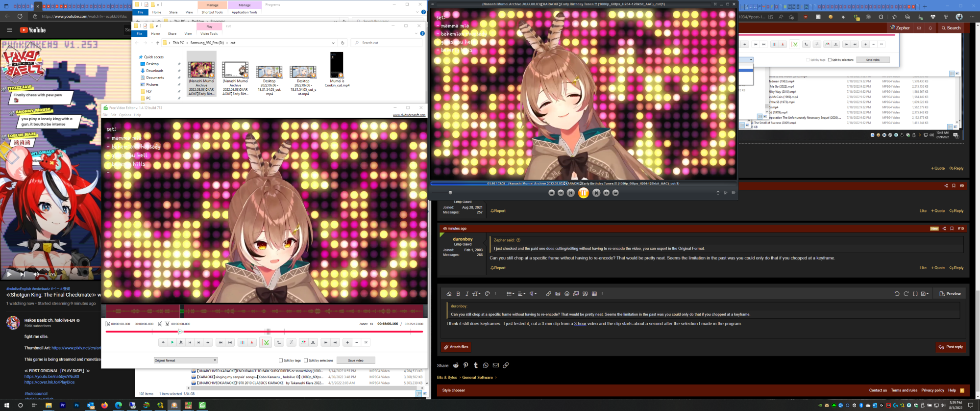Expand the File Explorer address bar history dropdown

coord(333,43)
